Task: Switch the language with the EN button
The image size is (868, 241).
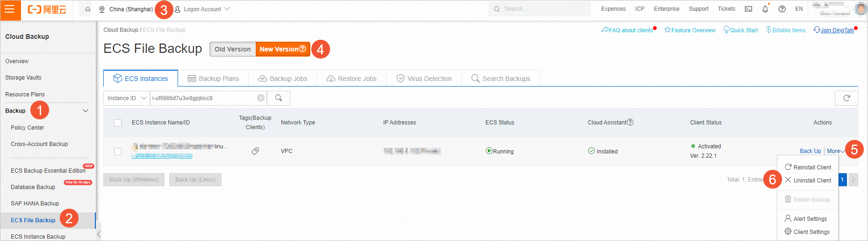Action: 799,9
